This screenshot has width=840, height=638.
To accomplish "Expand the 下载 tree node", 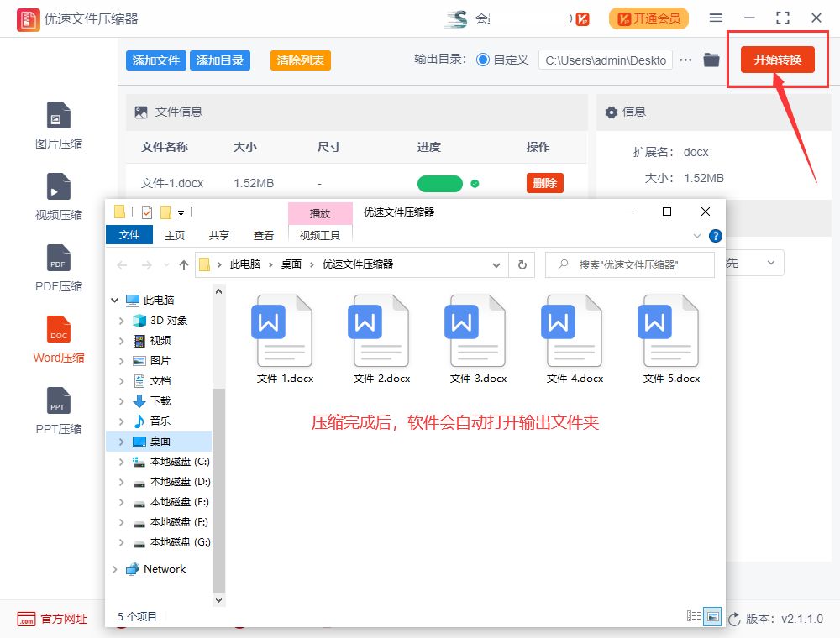I will 121,401.
